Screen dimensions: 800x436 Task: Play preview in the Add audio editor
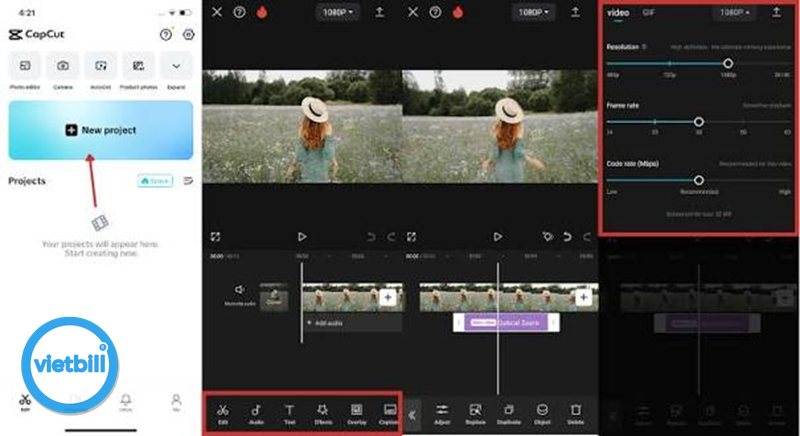point(302,237)
